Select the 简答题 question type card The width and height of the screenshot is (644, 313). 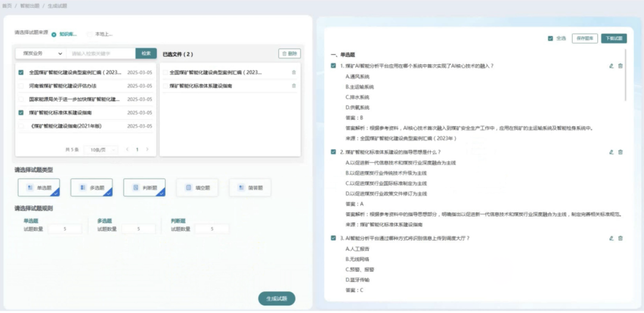coord(250,187)
